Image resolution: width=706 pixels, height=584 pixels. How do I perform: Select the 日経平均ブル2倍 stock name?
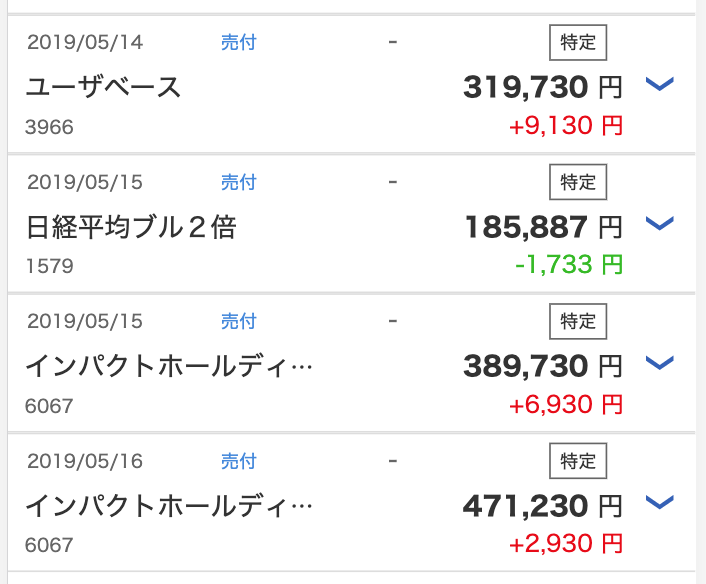(131, 226)
